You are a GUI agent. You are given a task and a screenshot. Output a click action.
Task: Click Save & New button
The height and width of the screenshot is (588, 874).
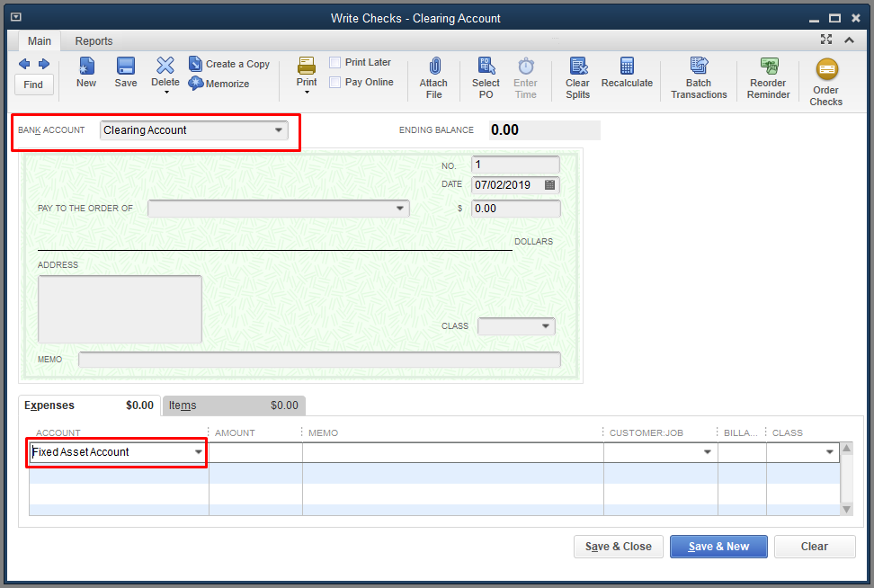point(718,547)
